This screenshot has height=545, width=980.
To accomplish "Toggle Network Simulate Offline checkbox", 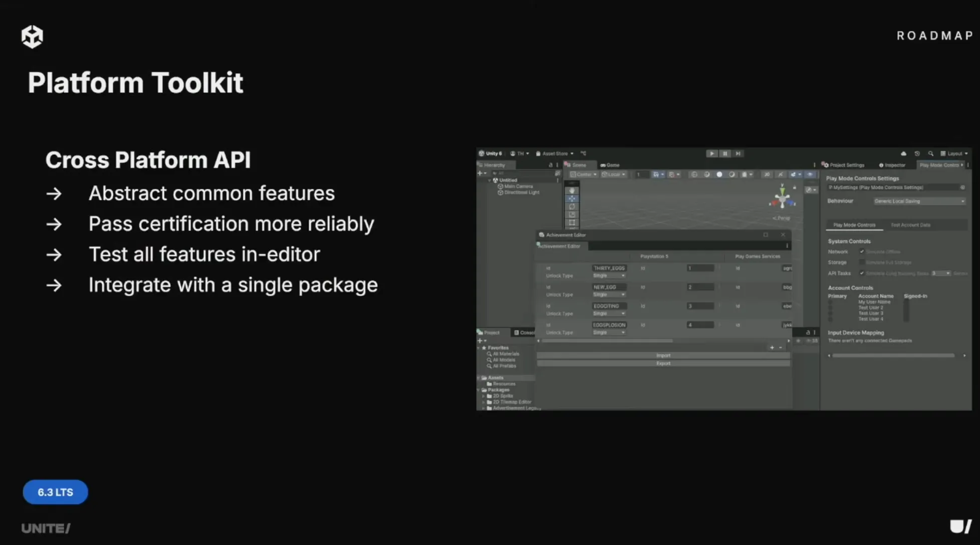I will coord(862,251).
